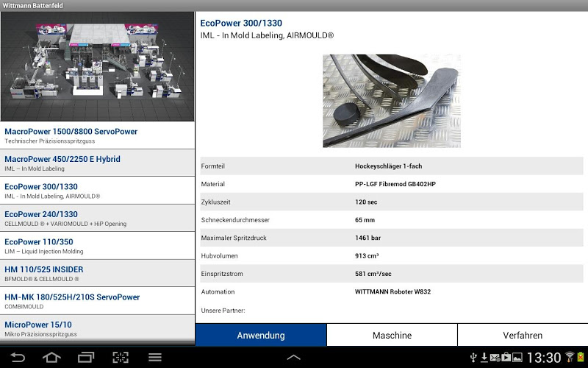
Task: Tap the Wittmann Battenfeld title bar text
Action: pyautogui.click(x=32, y=6)
